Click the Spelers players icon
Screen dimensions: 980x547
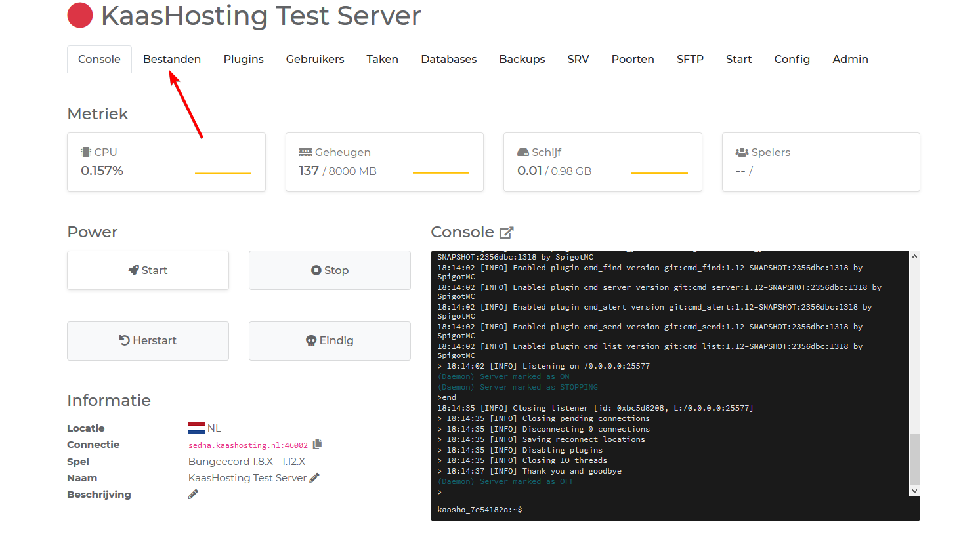pyautogui.click(x=742, y=152)
